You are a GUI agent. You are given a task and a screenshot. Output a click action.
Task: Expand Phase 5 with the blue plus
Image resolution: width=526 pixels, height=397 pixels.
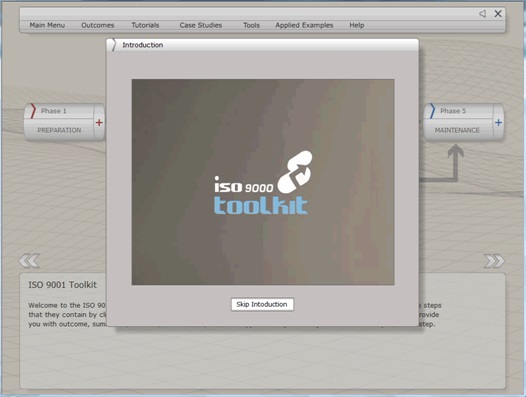(498, 122)
